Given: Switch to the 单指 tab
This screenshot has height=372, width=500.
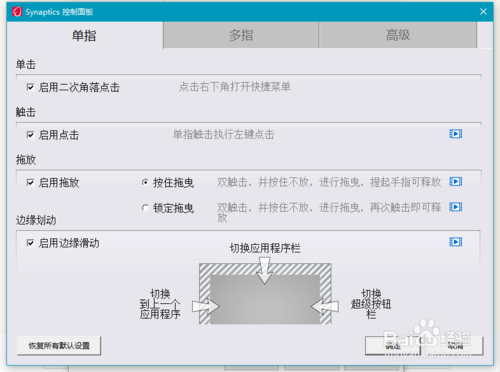Looking at the screenshot, I should 84,35.
